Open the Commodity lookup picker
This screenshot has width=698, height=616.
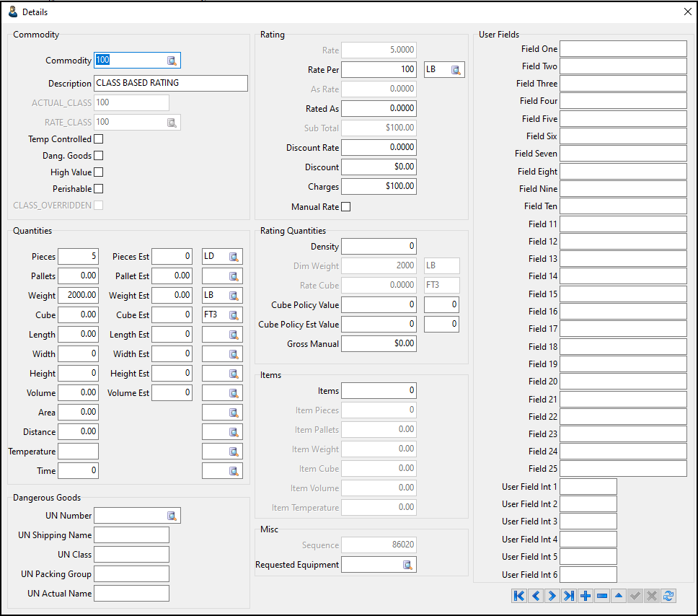(x=172, y=61)
